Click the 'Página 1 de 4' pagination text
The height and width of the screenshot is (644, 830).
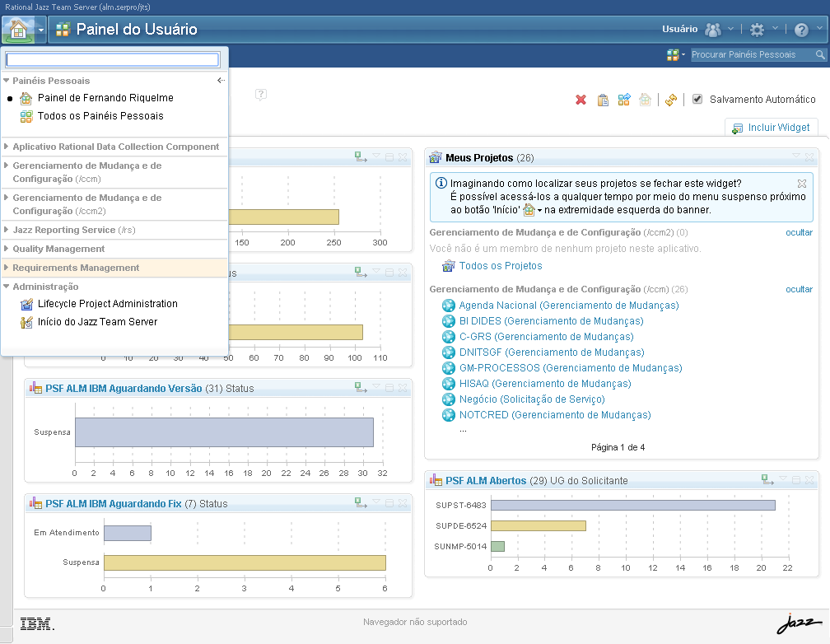coord(618,447)
